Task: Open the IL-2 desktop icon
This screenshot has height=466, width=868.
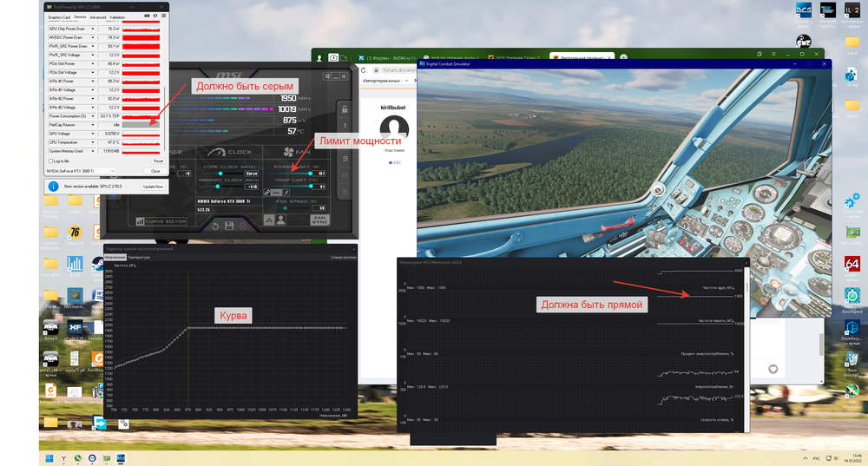Action: (852, 15)
